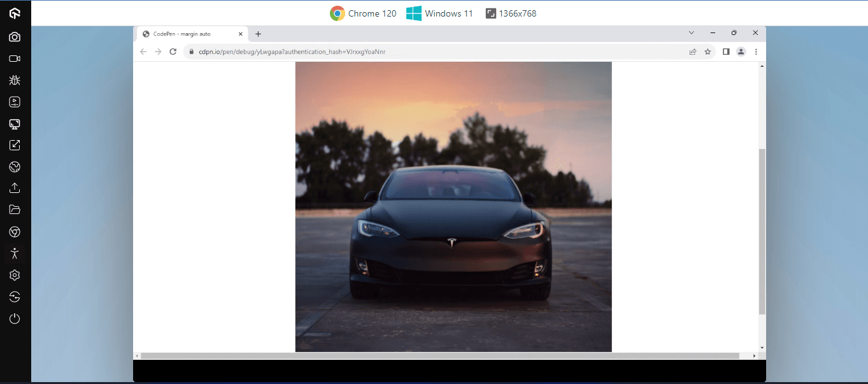Viewport: 868px width, 384px height.
Task: Go back in Chrome browser
Action: point(143,52)
